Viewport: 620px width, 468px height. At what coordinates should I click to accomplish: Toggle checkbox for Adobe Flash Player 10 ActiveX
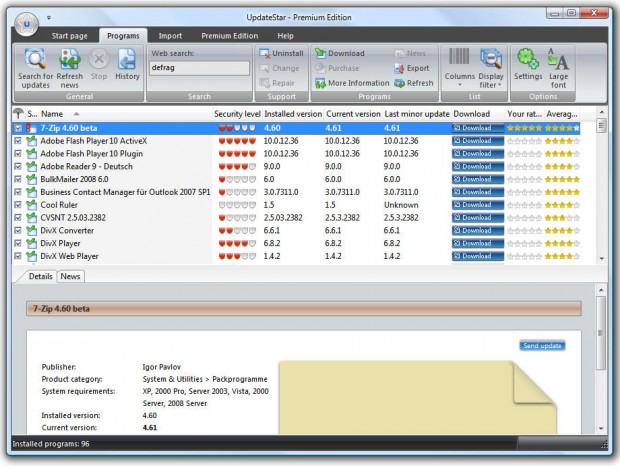(x=18, y=141)
